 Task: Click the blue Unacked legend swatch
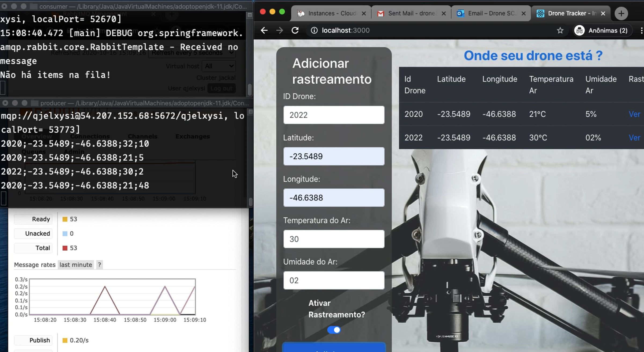[65, 234]
